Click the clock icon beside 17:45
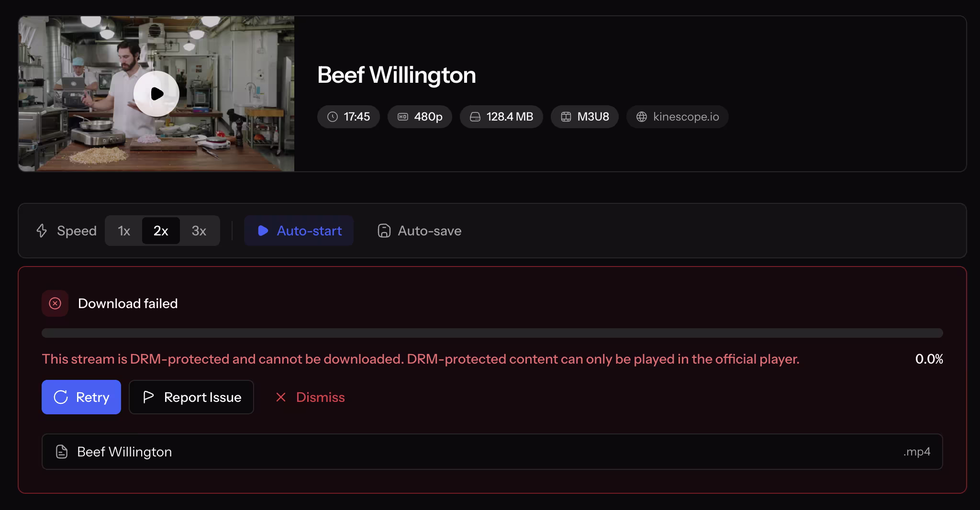The width and height of the screenshot is (980, 510). click(333, 117)
